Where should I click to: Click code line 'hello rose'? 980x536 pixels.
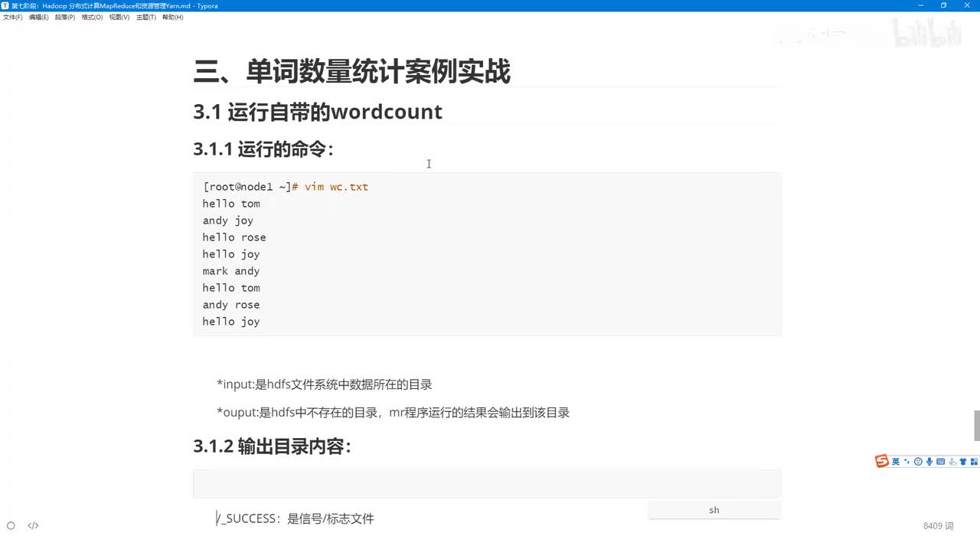[234, 237]
